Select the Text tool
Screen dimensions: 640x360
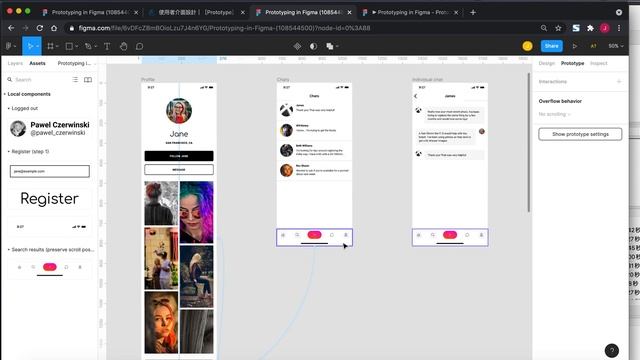click(x=107, y=47)
